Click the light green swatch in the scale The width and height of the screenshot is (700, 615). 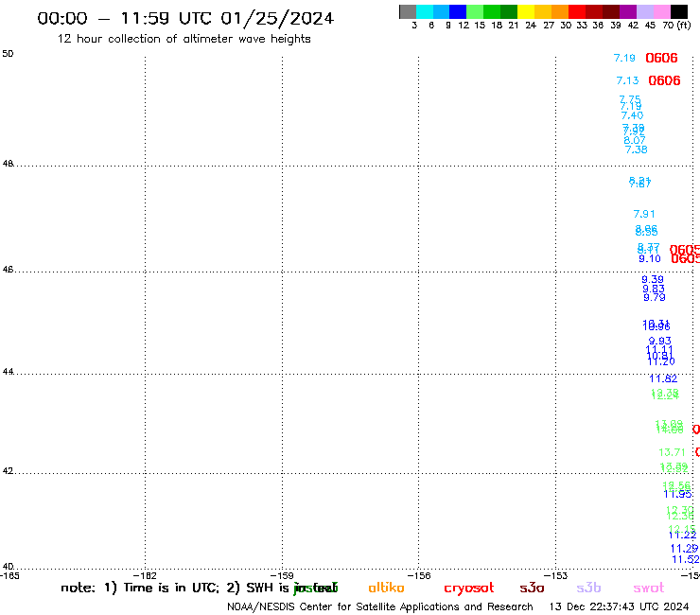click(475, 11)
